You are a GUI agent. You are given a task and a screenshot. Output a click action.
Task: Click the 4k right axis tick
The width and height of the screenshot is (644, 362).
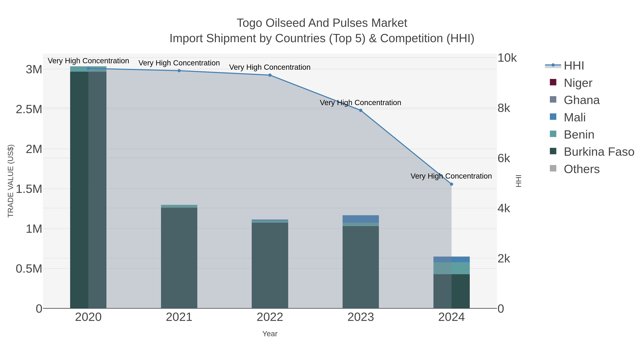pyautogui.click(x=504, y=208)
